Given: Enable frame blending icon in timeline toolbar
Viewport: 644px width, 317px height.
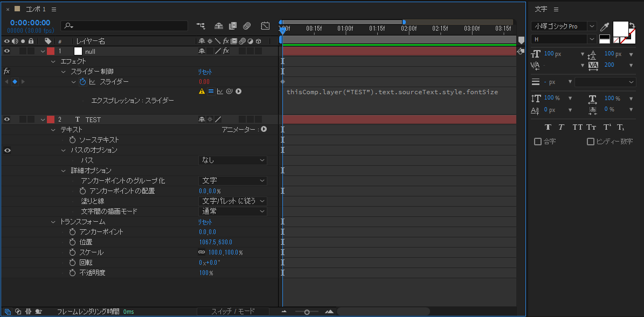Looking at the screenshot, I should (x=233, y=26).
